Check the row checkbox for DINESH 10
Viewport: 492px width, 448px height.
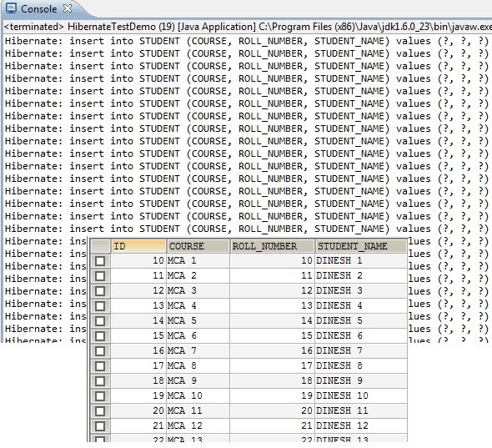click(100, 396)
